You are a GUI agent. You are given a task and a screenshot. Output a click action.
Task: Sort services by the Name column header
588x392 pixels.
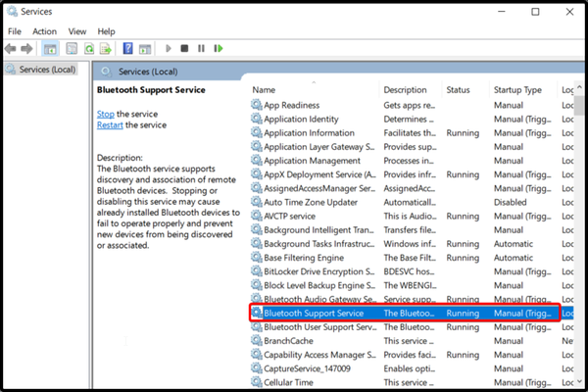264,90
